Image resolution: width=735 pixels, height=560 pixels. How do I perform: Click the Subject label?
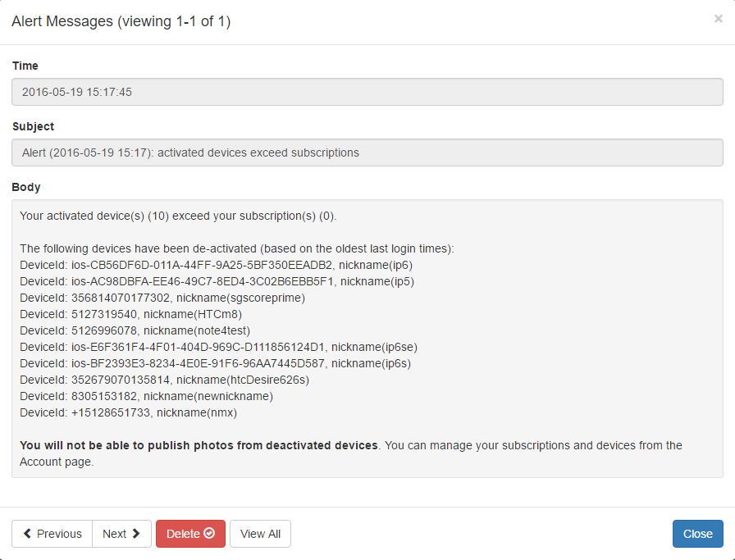[x=33, y=126]
